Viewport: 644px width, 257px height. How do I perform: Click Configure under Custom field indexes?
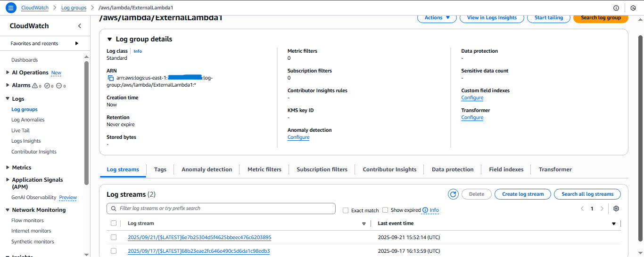tap(472, 98)
